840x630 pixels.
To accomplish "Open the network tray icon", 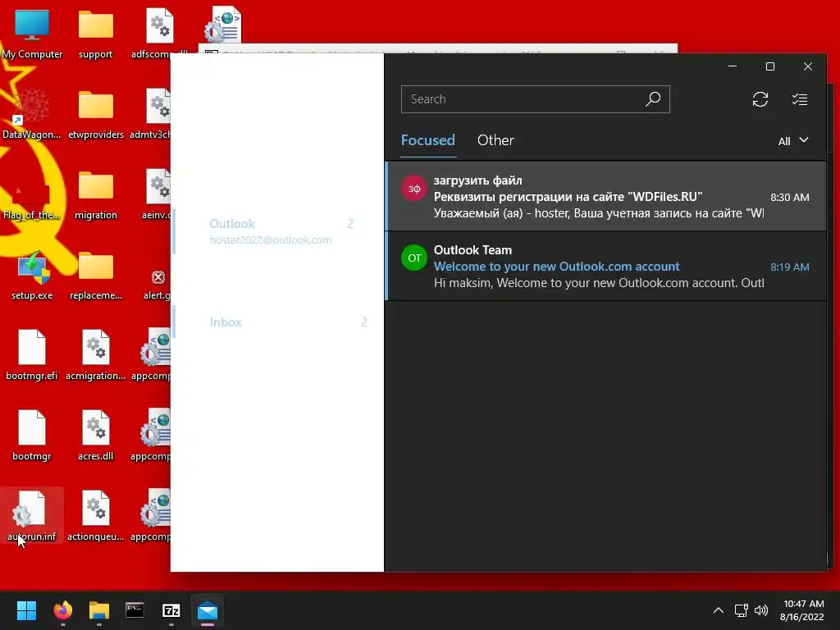I will 742,610.
